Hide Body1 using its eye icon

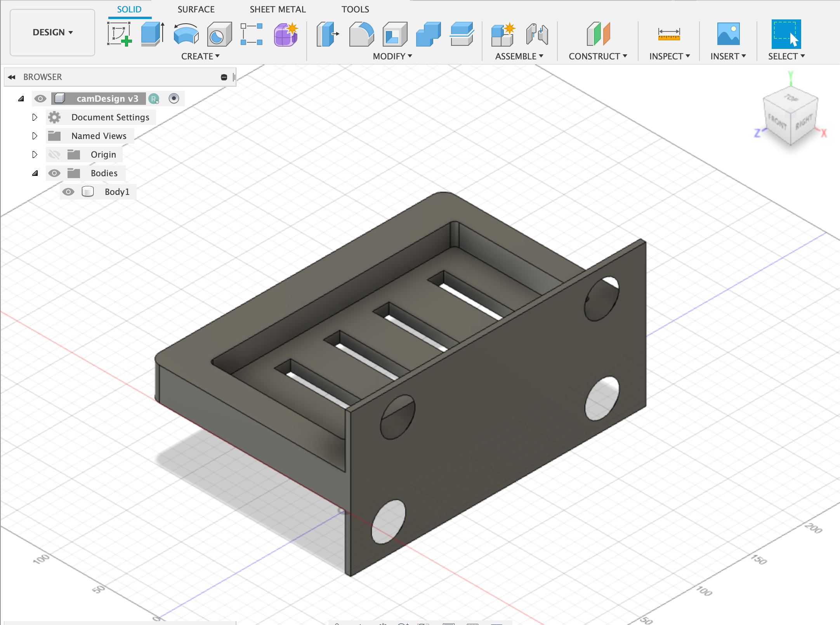click(68, 192)
